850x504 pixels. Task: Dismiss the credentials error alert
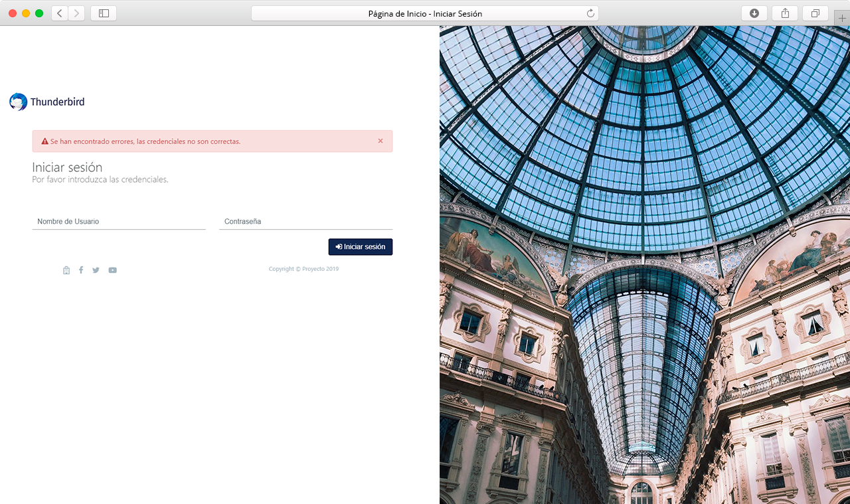[381, 141]
